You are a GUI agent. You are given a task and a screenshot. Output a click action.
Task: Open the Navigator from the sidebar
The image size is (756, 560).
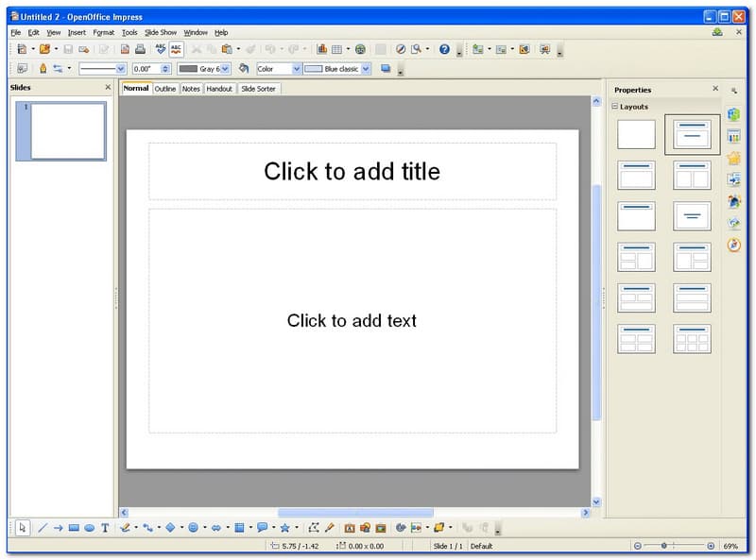tap(734, 245)
